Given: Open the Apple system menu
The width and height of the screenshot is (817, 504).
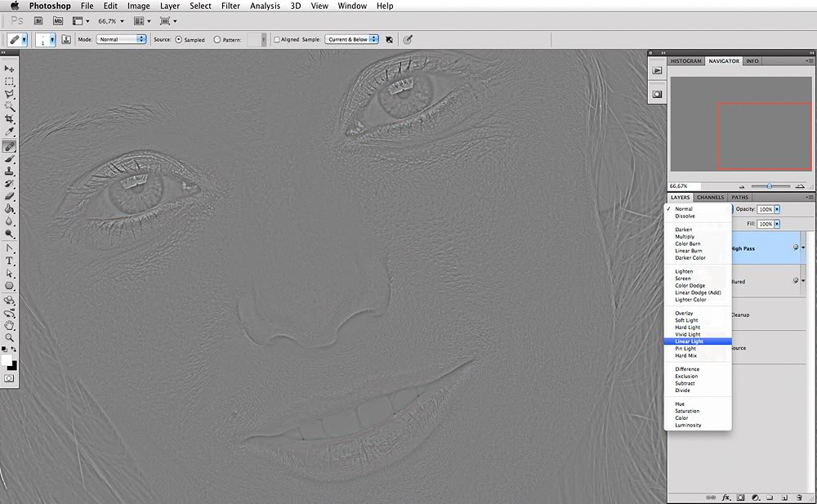Looking at the screenshot, I should click(15, 6).
